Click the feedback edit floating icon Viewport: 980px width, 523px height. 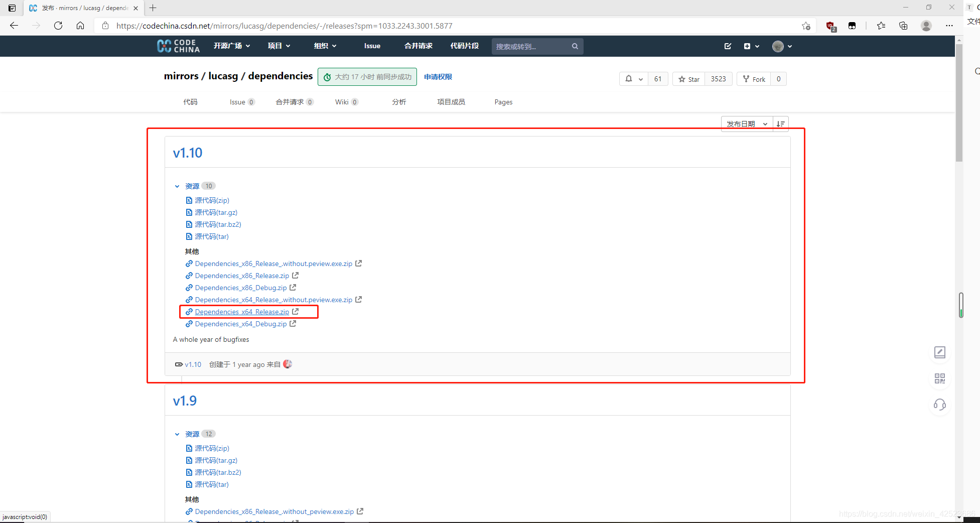(940, 352)
